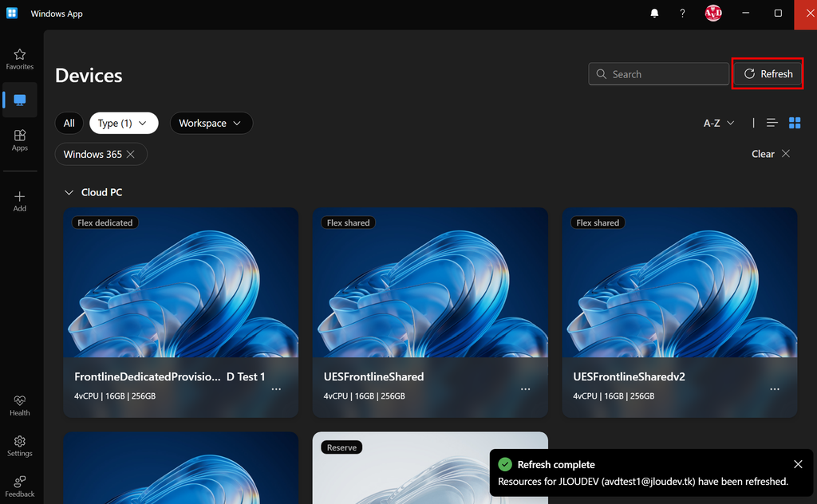
Task: Open the help question mark
Action: click(x=683, y=14)
